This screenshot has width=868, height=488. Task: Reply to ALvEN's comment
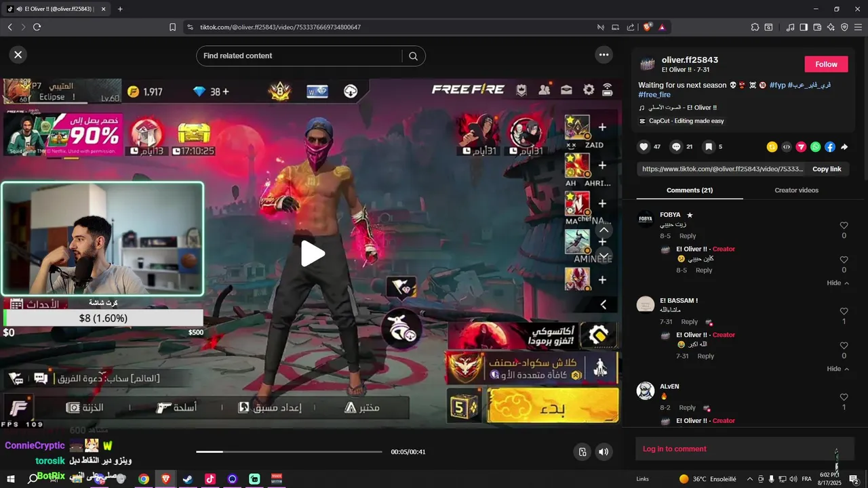coord(688,408)
